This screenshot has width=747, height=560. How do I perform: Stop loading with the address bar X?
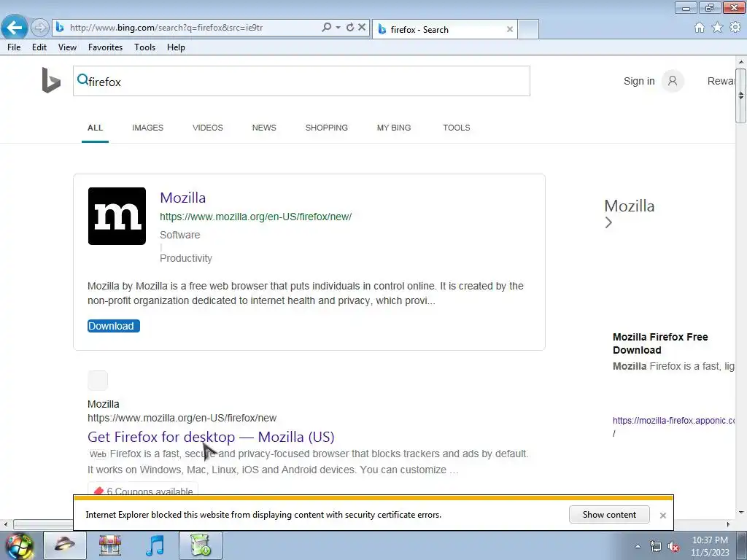[362, 27]
